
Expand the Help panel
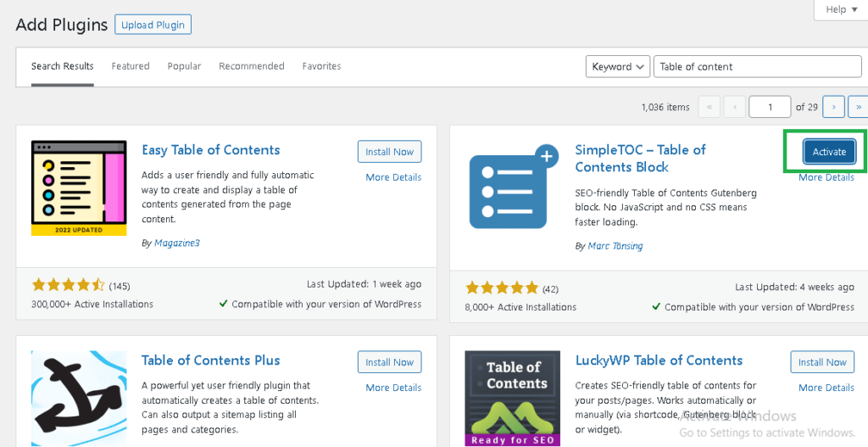point(843,9)
